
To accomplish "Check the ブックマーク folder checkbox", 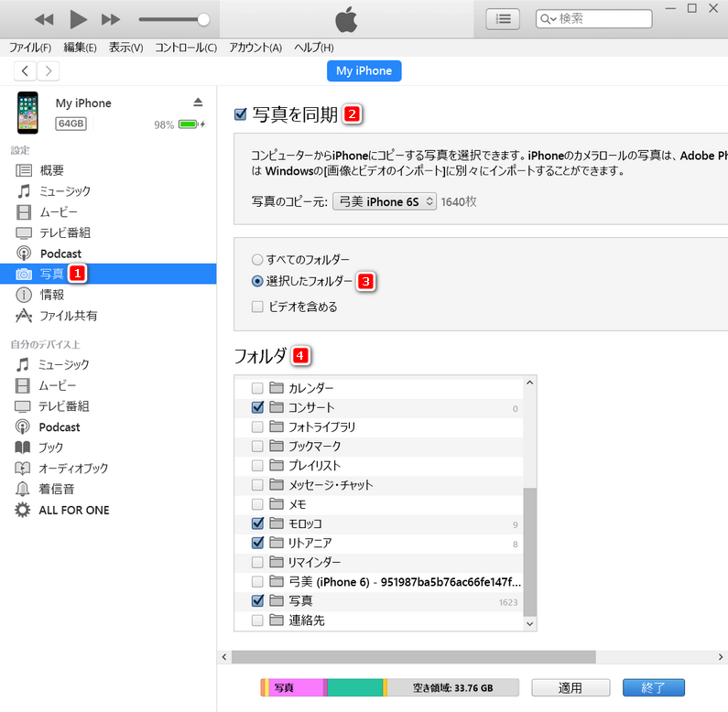I will [257, 446].
